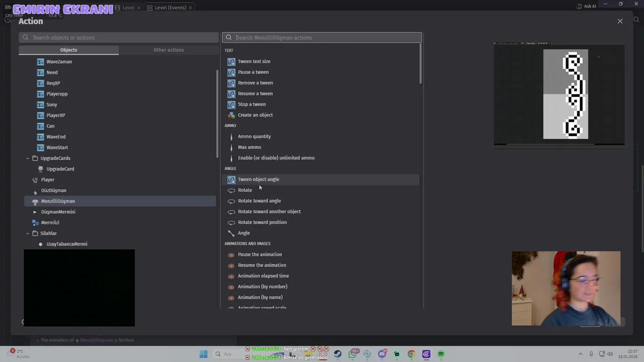Open the Windows Start menu
The image size is (644, 362).
203,354
